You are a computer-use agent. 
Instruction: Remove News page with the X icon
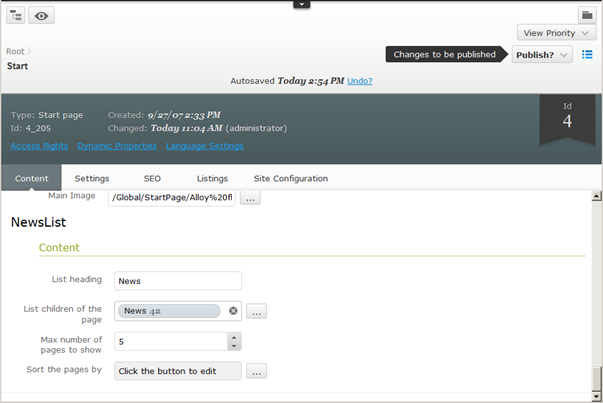(x=233, y=311)
